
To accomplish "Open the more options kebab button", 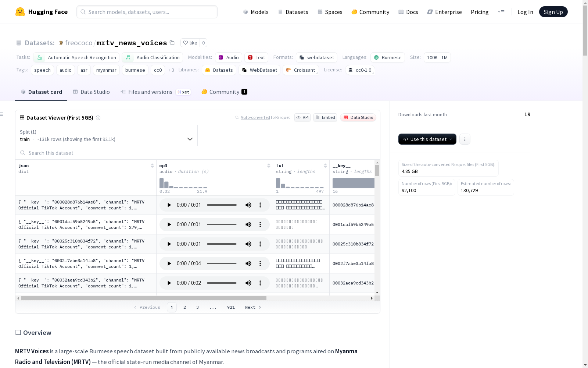I will pyautogui.click(x=465, y=139).
